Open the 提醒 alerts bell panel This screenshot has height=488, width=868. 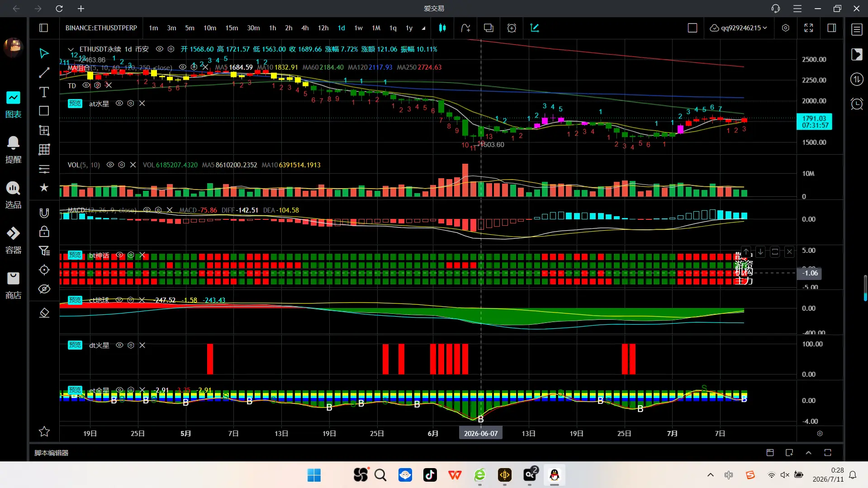coord(13,150)
